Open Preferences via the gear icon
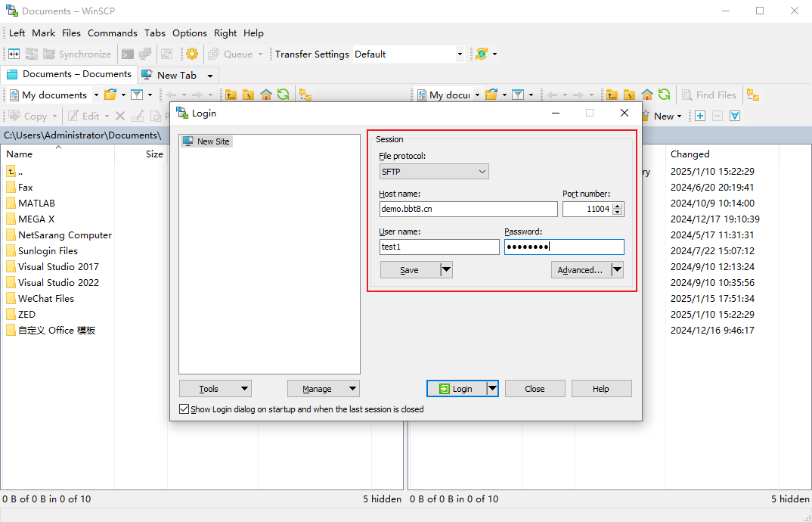The width and height of the screenshot is (812, 522). click(x=192, y=54)
